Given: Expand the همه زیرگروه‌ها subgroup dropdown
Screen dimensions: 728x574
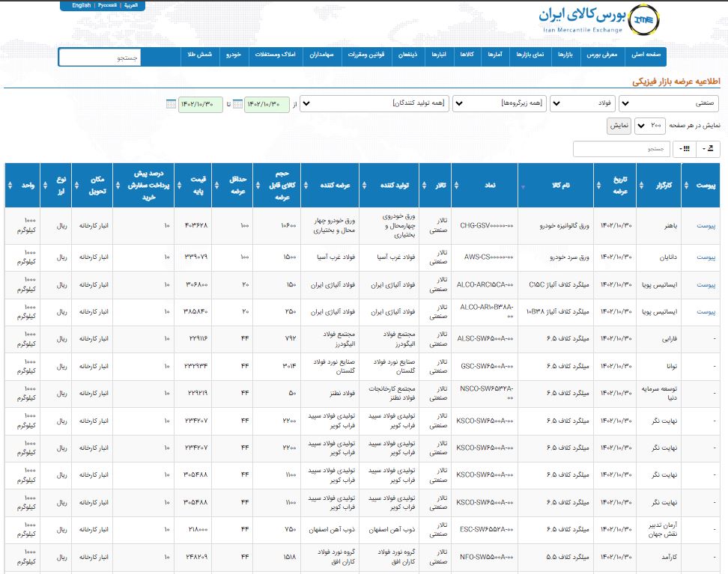Looking at the screenshot, I should pos(500,103).
